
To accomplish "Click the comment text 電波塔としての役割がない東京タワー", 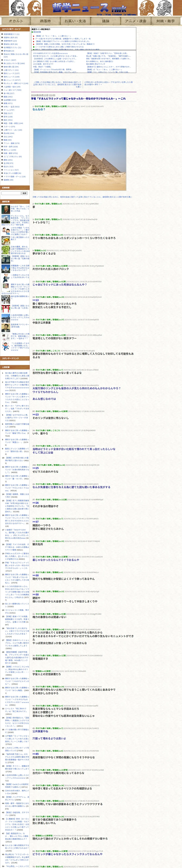I will pos(54,338).
